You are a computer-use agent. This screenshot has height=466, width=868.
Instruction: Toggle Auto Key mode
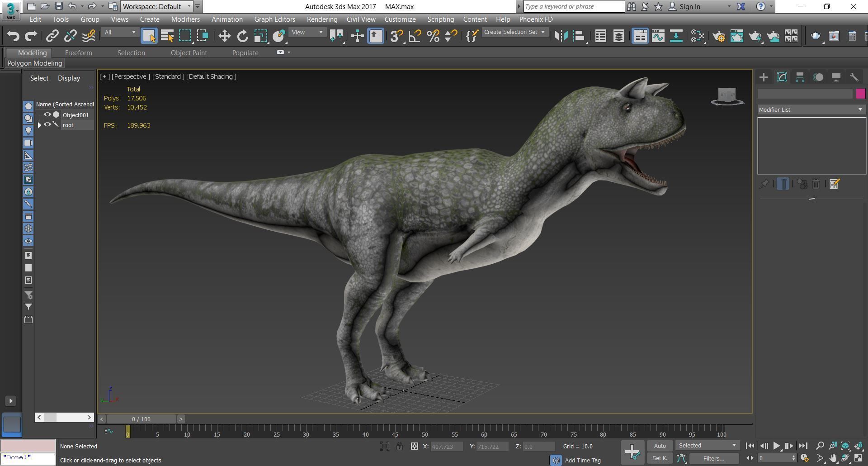click(660, 446)
